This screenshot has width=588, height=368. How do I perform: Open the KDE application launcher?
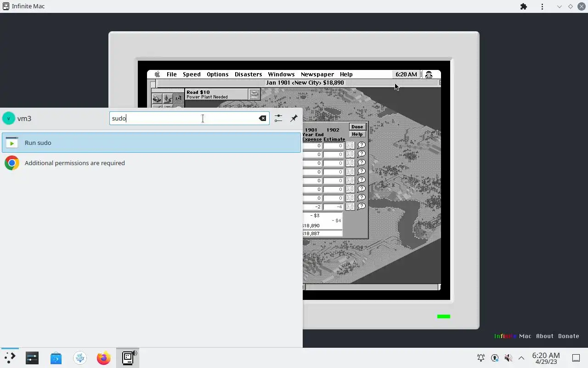point(10,358)
